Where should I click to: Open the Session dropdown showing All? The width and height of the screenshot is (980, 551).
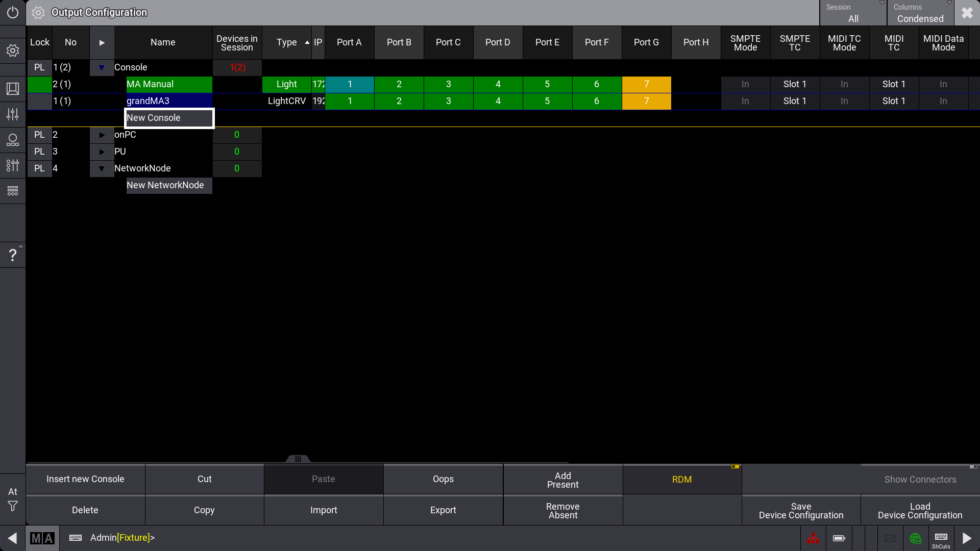click(853, 13)
